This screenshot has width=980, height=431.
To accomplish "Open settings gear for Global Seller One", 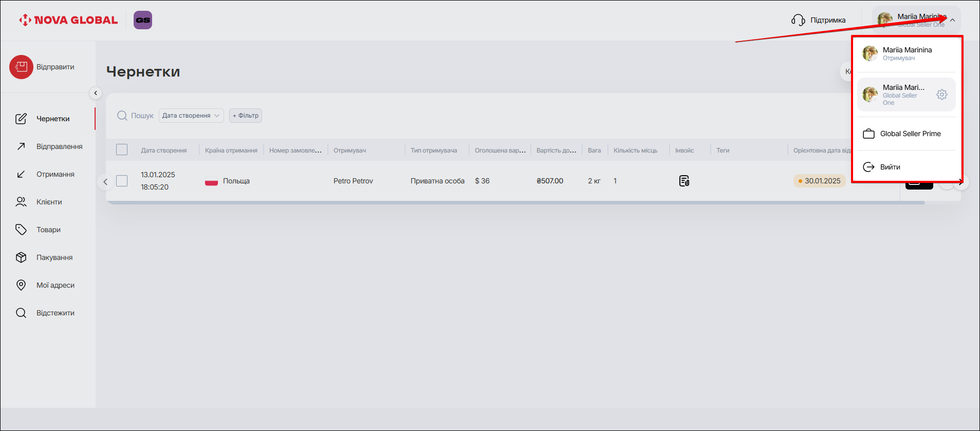I will click(x=941, y=95).
